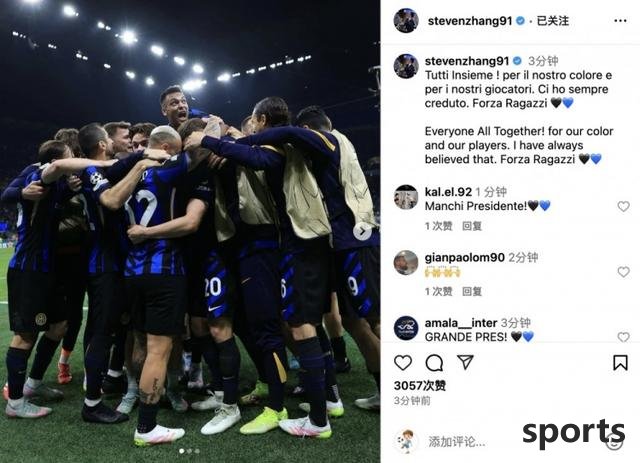Open stevenzhang91 profile picture in header

(x=406, y=20)
